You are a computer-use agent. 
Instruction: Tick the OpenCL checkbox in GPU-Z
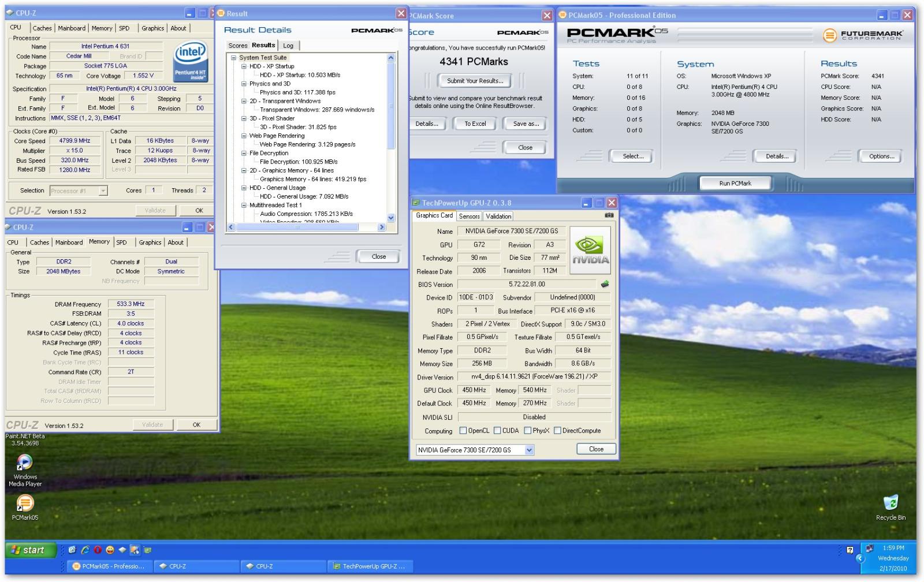coord(463,431)
